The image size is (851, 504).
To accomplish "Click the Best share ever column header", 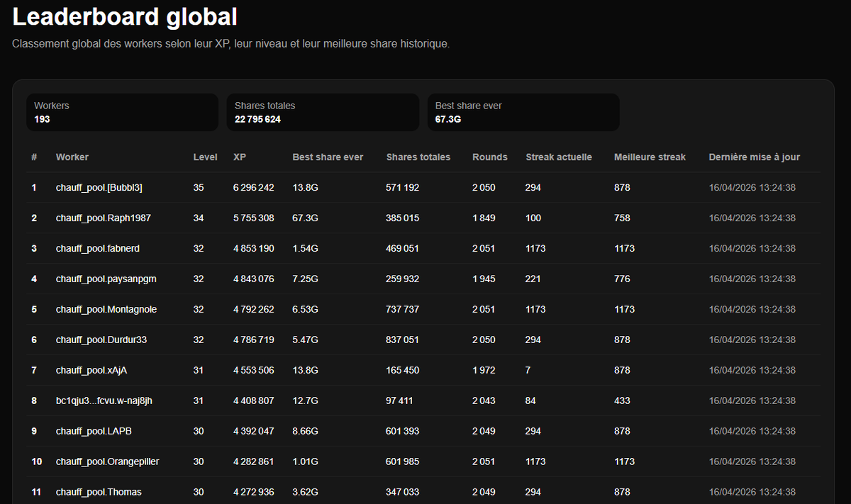I will [x=328, y=157].
